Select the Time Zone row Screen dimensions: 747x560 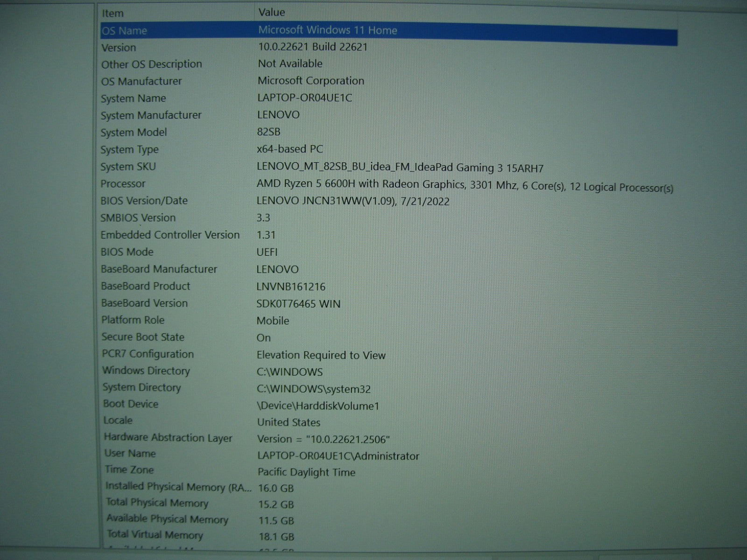pos(129,470)
